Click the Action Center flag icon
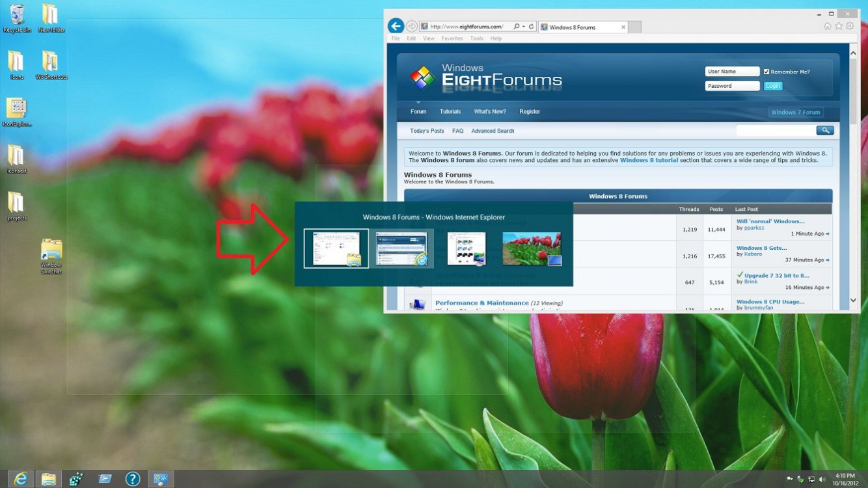The image size is (868, 488). point(789,479)
